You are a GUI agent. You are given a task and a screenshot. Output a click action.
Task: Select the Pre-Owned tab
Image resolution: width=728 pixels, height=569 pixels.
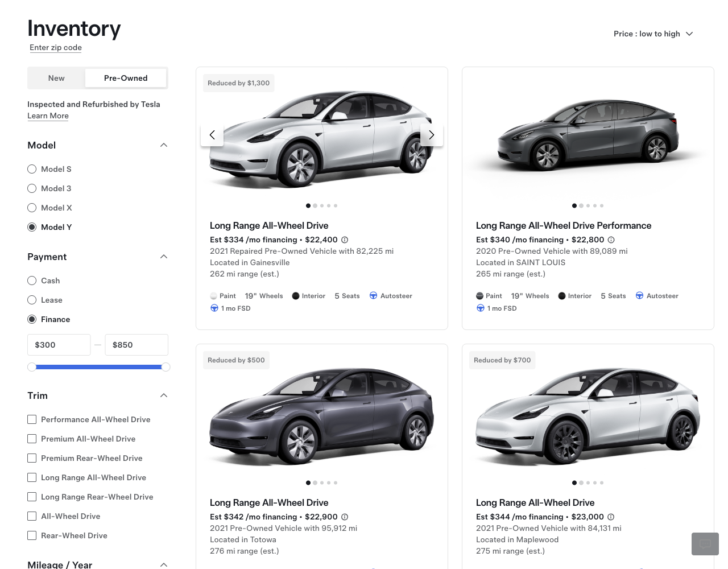tap(126, 78)
